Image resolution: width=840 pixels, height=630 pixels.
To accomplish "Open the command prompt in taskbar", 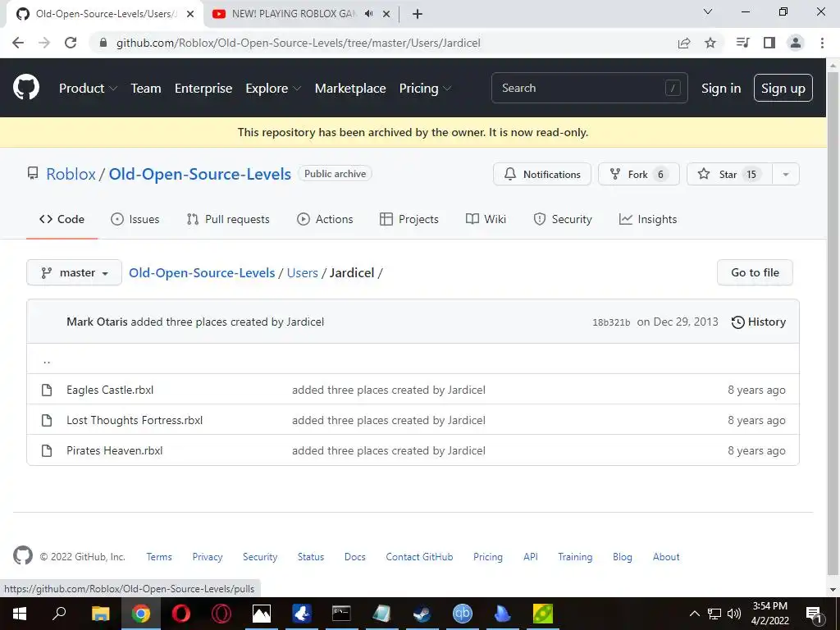I will point(341,614).
